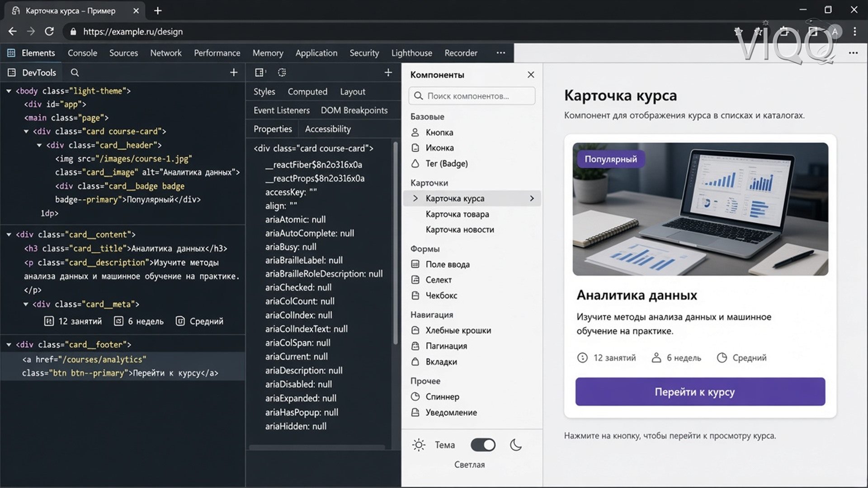Click the Перейти к курсу button

(700, 392)
